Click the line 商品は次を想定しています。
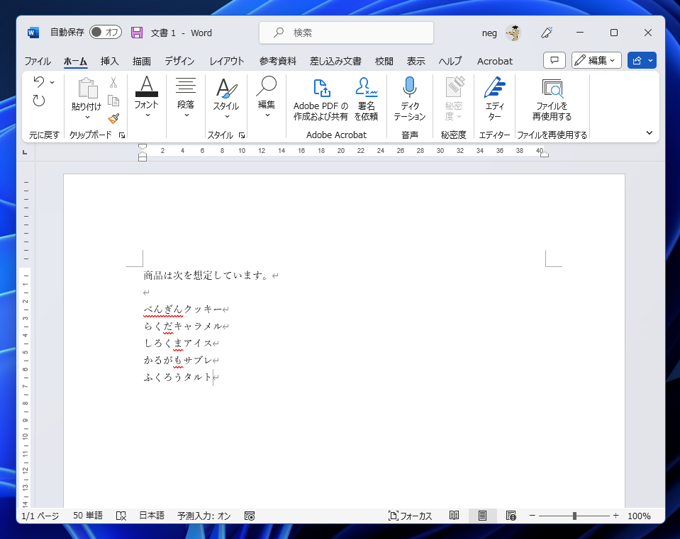Screen dimensions: 680x539 [x=206, y=275]
